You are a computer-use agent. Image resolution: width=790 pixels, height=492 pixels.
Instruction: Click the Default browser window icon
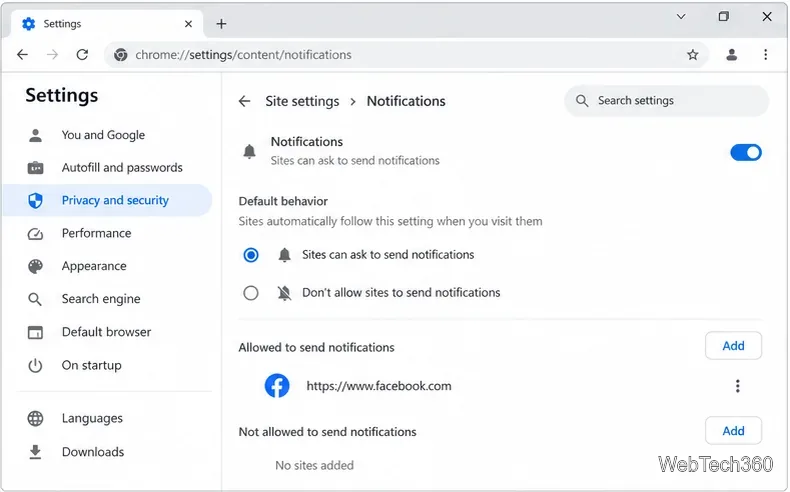click(x=35, y=332)
